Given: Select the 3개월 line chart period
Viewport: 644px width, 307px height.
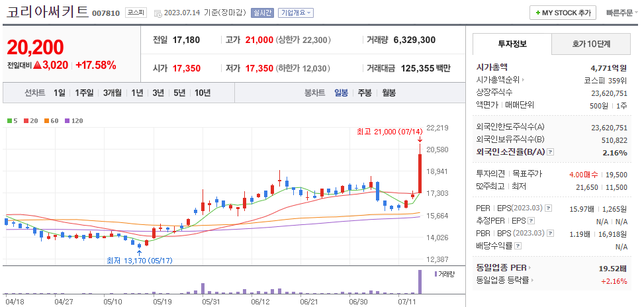Looking at the screenshot, I should click(x=113, y=93).
